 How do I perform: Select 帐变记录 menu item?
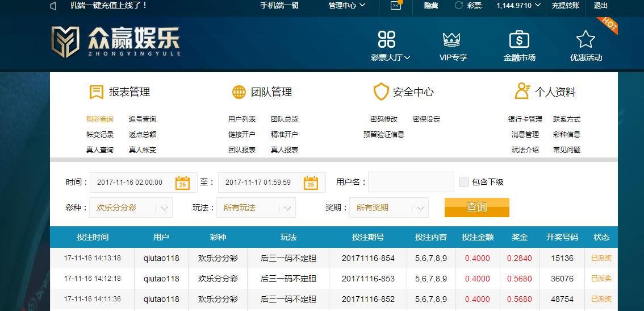click(x=100, y=135)
